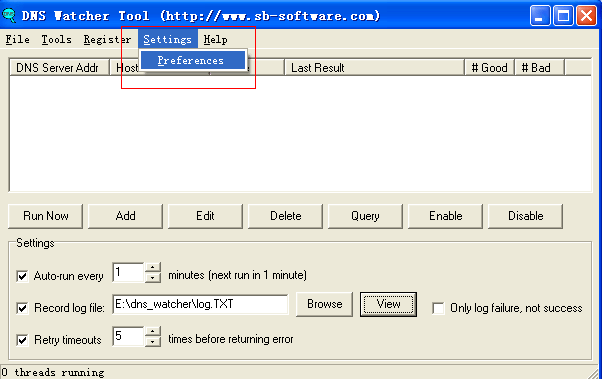Open the Register menu
Viewport: 602px width, 379px height.
[107, 40]
